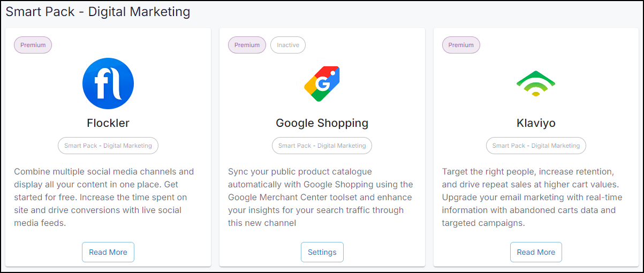Click the Google Shopping description text
This screenshot has width=644, height=273.
click(320, 197)
